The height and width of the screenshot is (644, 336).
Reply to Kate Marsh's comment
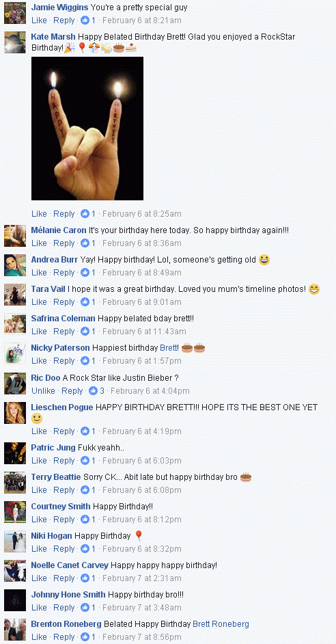coord(64,213)
